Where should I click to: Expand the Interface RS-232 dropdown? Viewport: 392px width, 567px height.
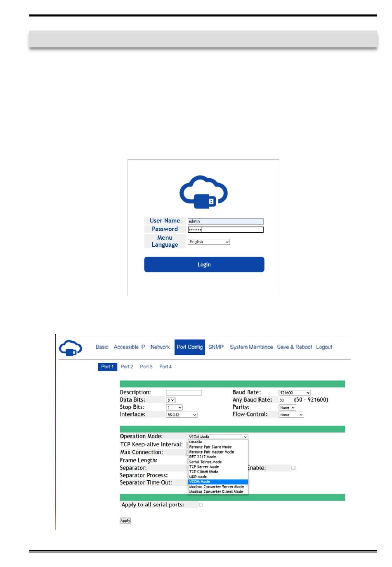tap(182, 415)
